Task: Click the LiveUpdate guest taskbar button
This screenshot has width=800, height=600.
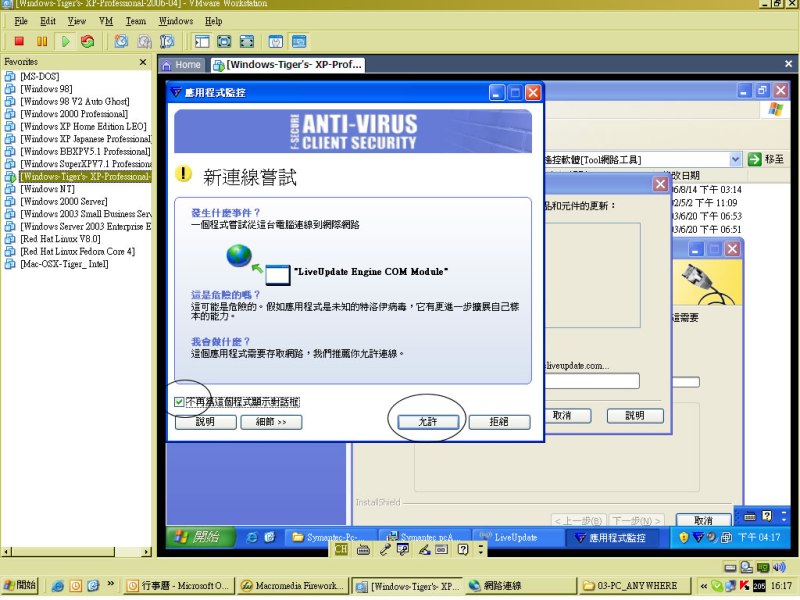Action: coord(516,537)
